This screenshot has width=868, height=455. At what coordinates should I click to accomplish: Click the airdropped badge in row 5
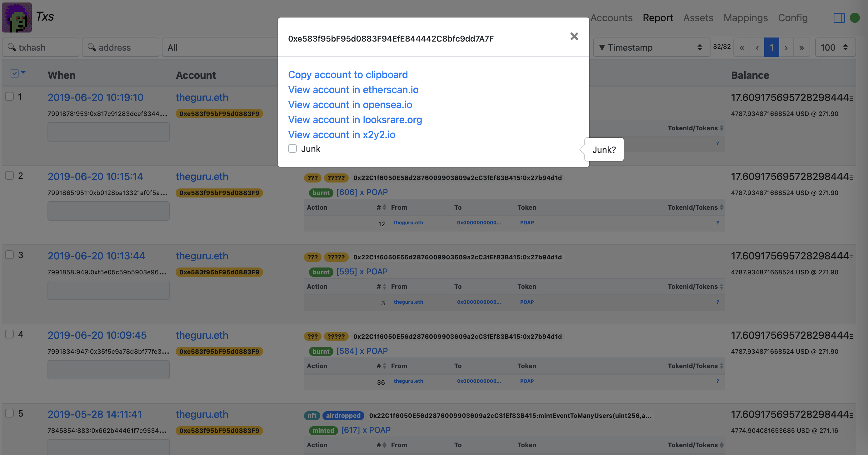(343, 416)
